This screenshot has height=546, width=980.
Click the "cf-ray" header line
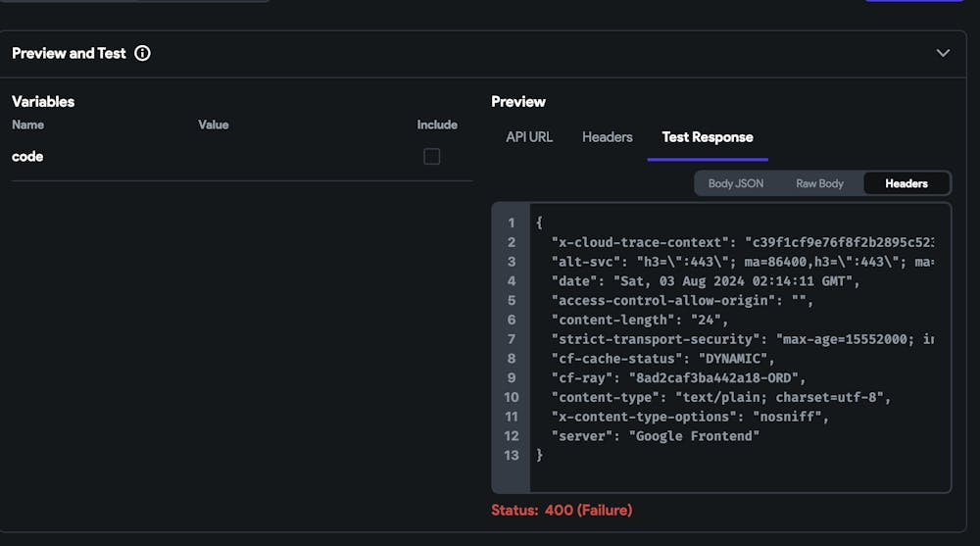click(x=678, y=377)
